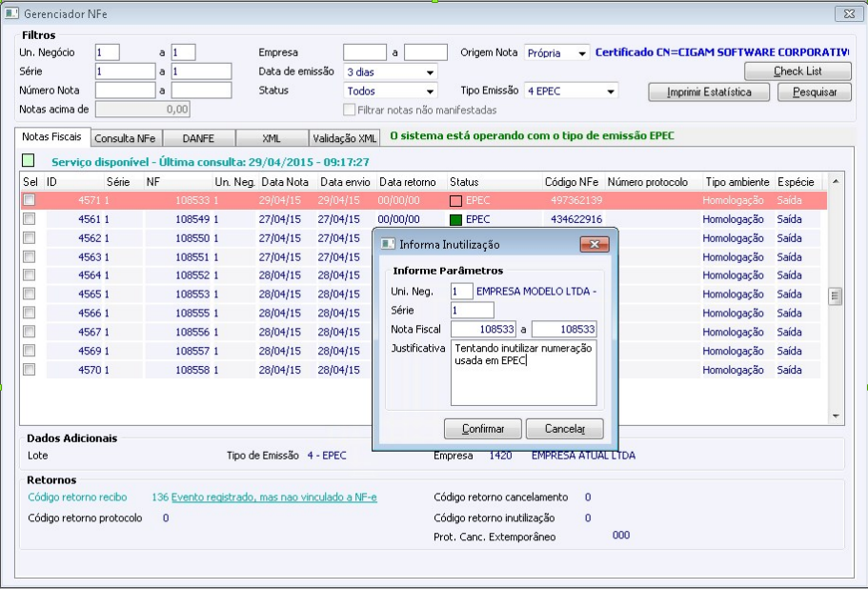Close the Informa Inutilização dialog
The width and height of the screenshot is (868, 589).
(595, 245)
